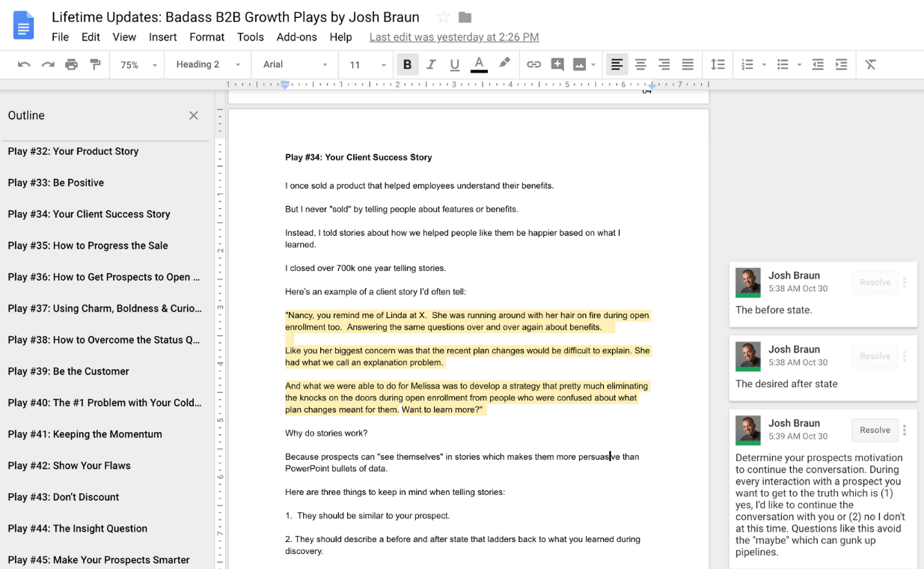This screenshot has width=924, height=569.
Task: Open the Add-ons menu
Action: (296, 37)
